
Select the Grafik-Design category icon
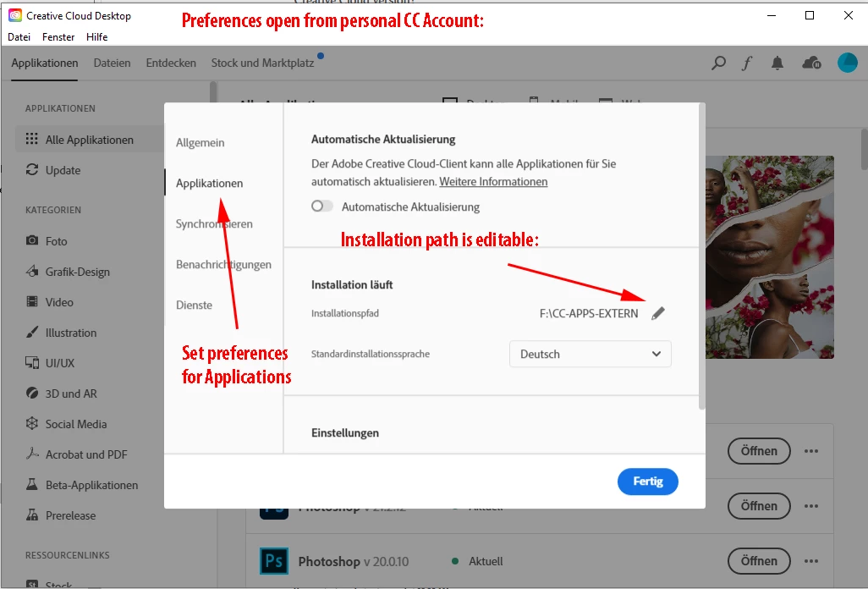(32, 272)
